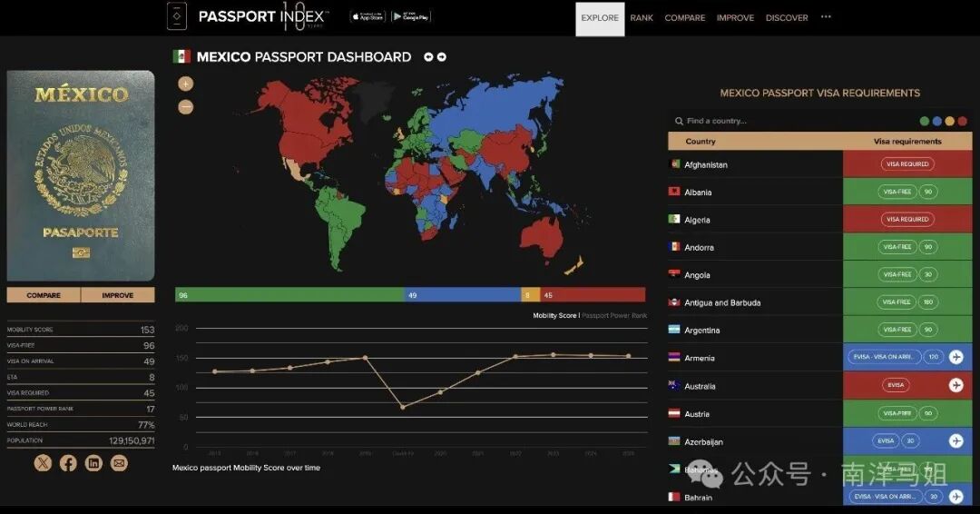Screen dimensions: 980x514
Task: Filter list by blue visa-on-arrival dot
Action: tap(936, 122)
